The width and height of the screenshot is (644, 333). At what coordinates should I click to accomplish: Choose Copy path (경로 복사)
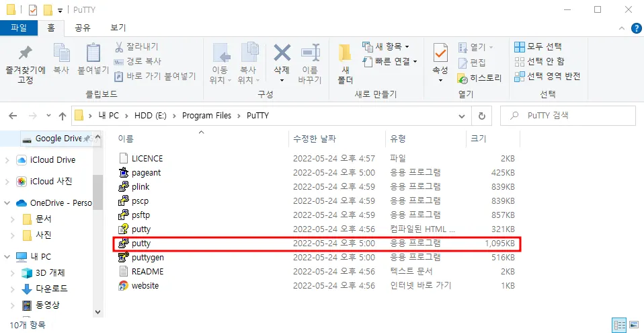coord(138,61)
